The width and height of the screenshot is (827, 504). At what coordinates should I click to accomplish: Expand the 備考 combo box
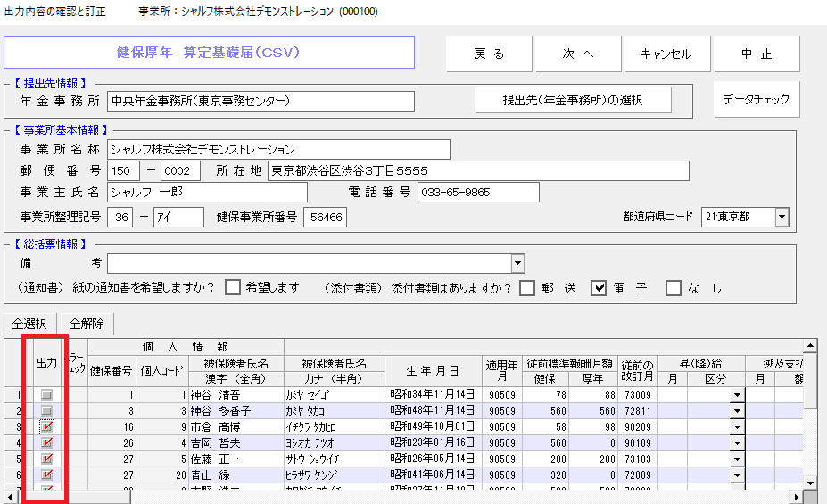(517, 263)
